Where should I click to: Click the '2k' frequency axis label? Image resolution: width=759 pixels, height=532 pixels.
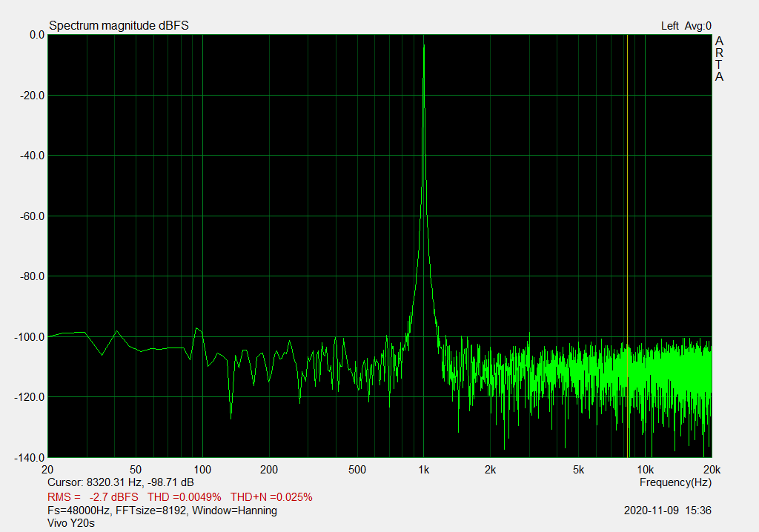(x=491, y=470)
